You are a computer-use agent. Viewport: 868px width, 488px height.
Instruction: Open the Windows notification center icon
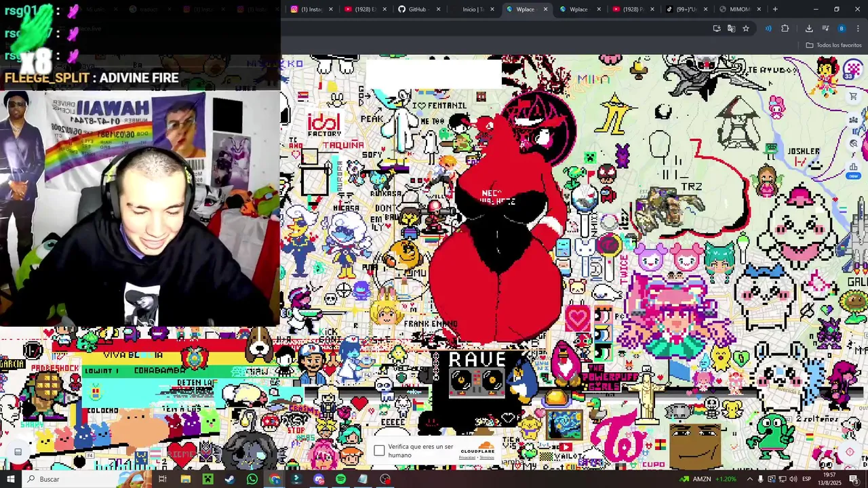854,479
